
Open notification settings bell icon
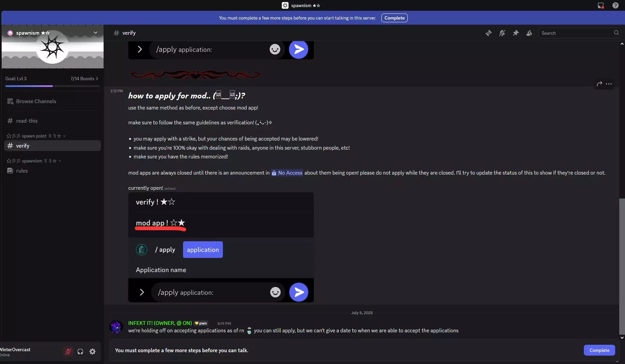502,33
